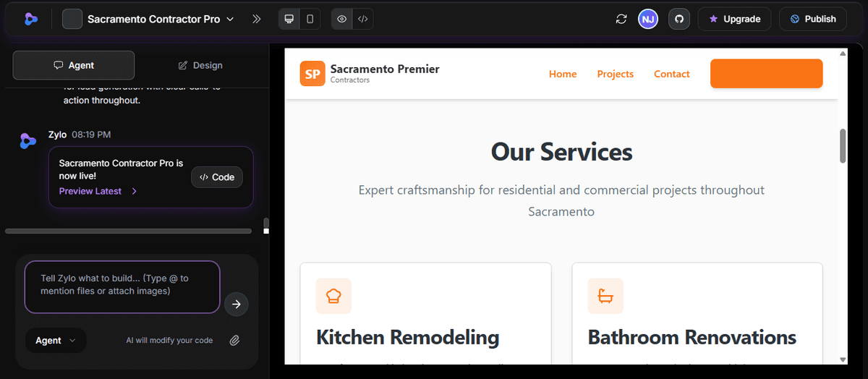Attach a file with the paperclip icon
Screen dimensions: 868x379
[234, 340]
